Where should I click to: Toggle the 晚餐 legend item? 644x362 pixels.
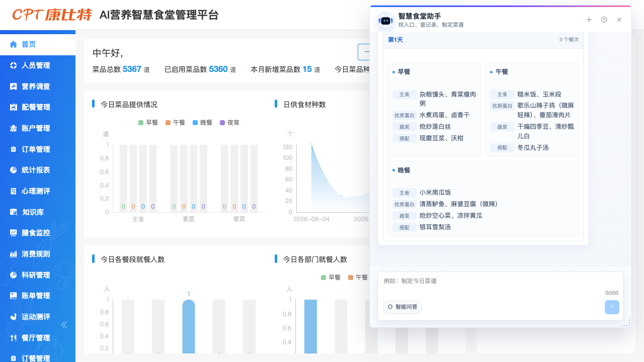202,123
